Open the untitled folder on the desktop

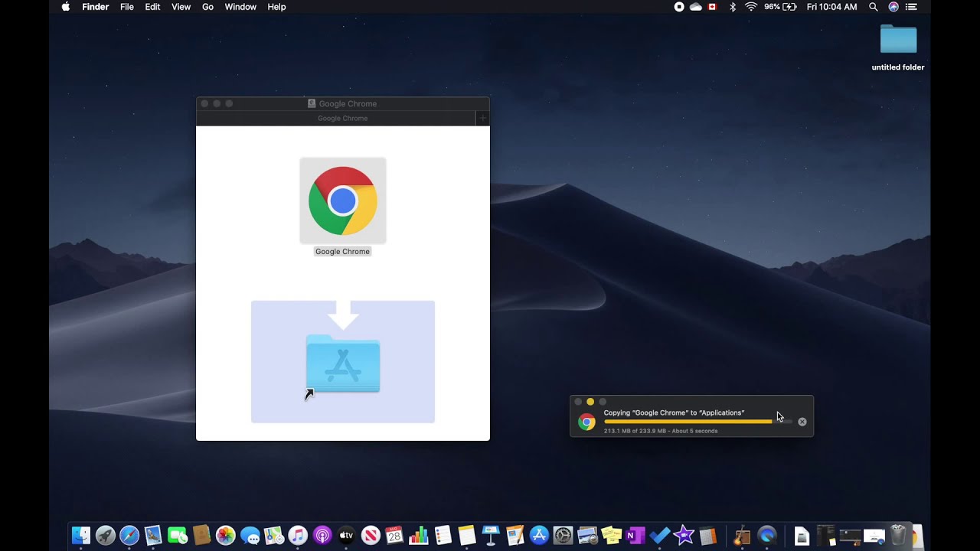pos(898,40)
